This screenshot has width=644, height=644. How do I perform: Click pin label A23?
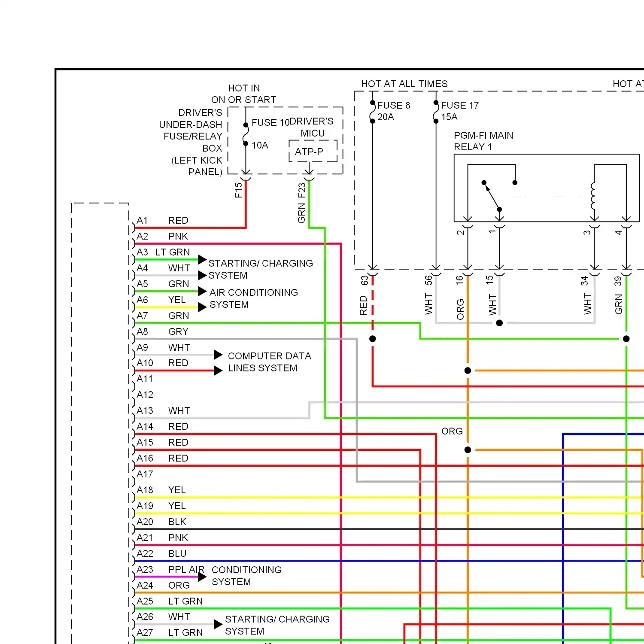pyautogui.click(x=145, y=569)
